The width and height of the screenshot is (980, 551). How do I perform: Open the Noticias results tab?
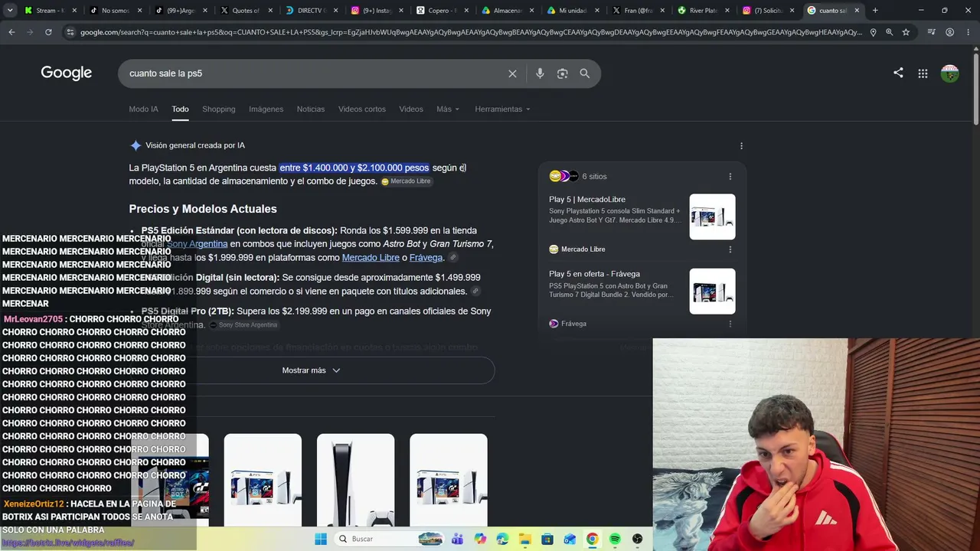coord(311,109)
